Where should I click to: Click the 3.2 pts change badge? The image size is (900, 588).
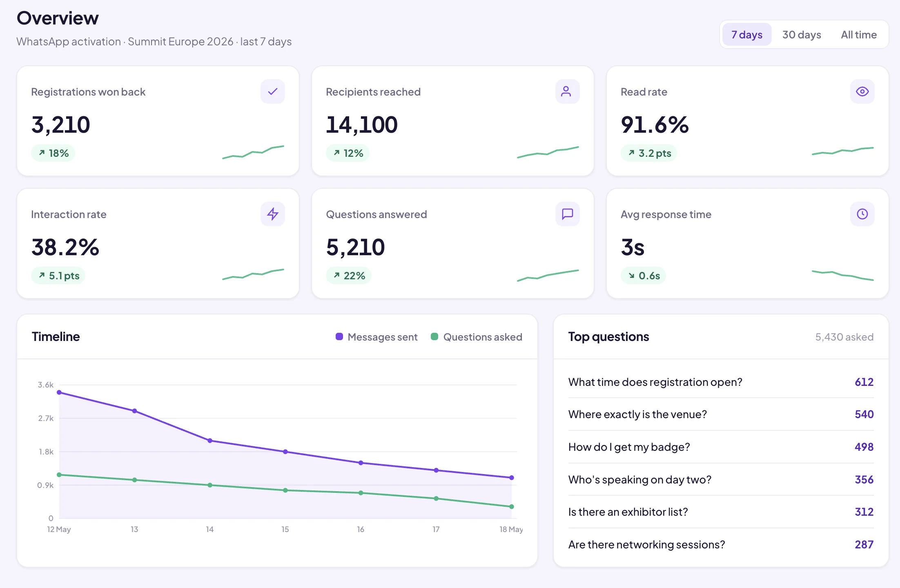649,153
